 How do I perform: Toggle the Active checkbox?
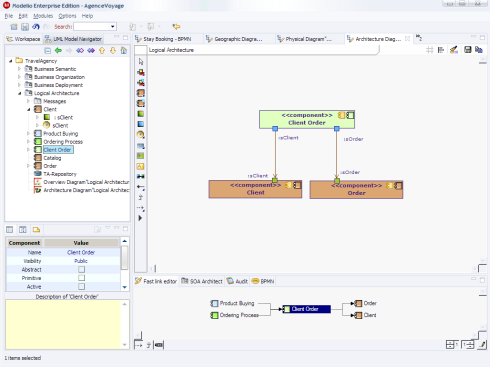click(81, 287)
